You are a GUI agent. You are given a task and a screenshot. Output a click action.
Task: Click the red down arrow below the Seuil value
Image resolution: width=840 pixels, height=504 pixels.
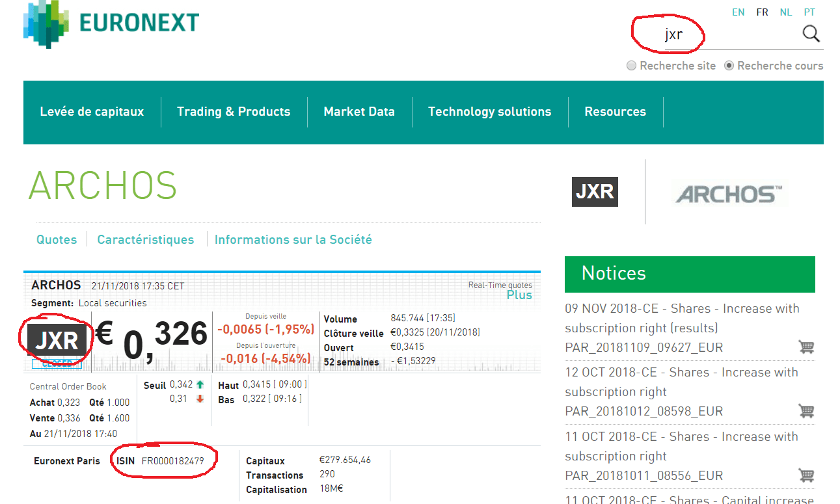pos(200,399)
